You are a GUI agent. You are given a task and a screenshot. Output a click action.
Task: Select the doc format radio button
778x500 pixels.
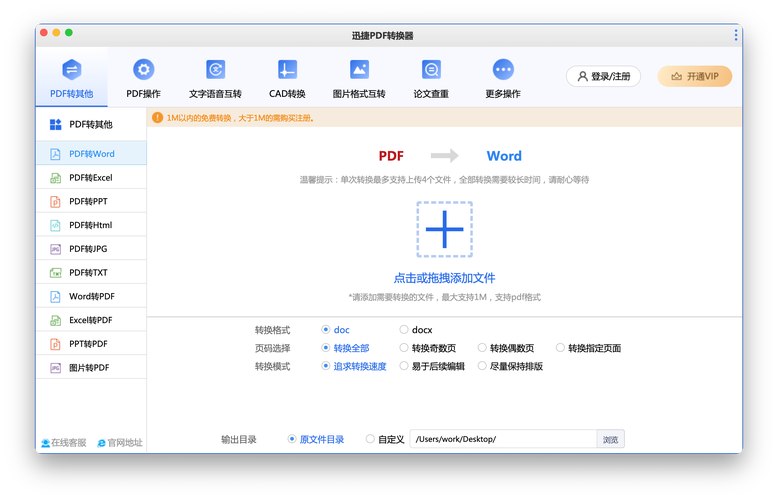[x=325, y=329]
